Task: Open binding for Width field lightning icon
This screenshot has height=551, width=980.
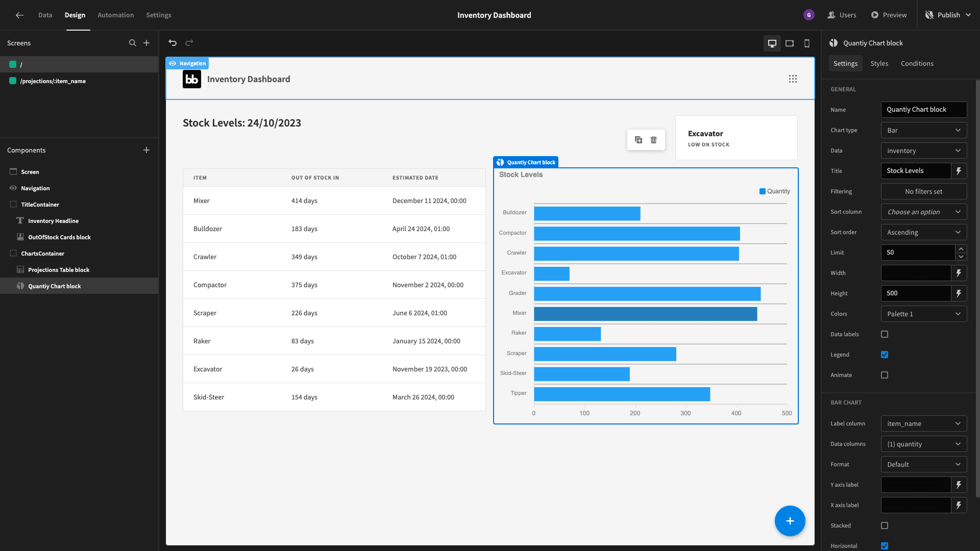Action: [959, 273]
